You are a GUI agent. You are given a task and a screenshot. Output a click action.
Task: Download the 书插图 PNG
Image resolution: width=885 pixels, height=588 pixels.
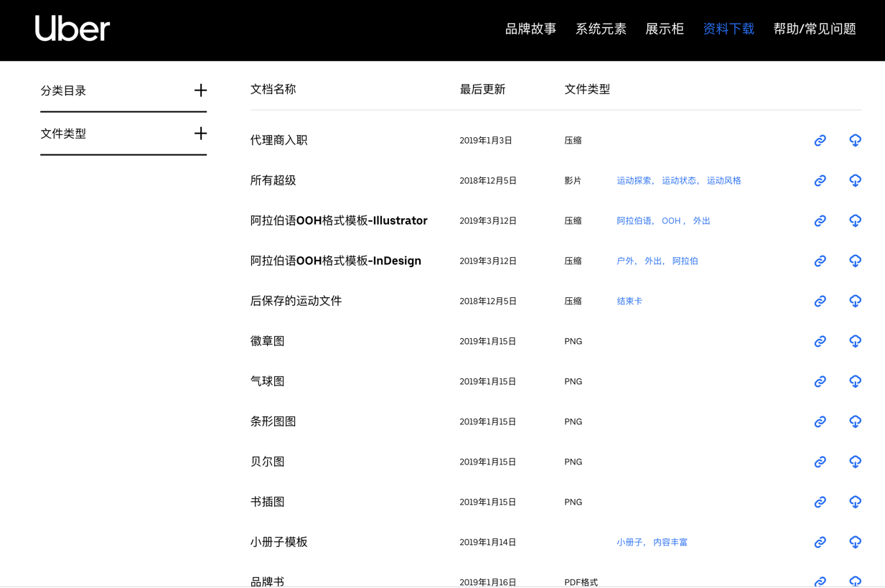[x=855, y=503]
